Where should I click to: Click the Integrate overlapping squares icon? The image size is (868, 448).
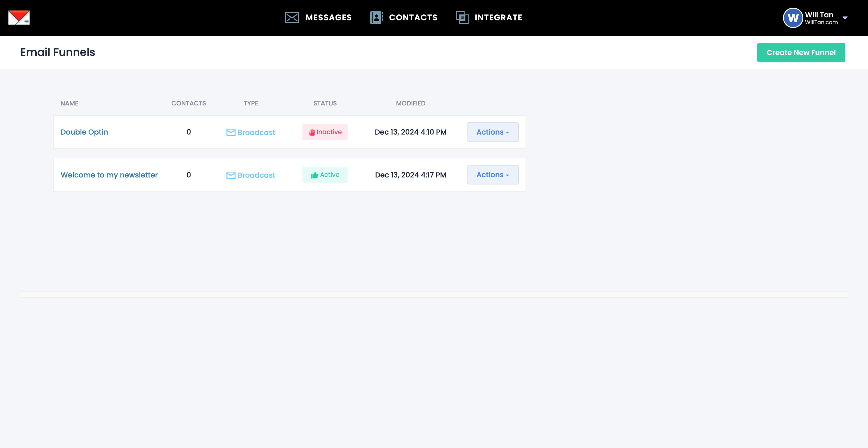462,18
